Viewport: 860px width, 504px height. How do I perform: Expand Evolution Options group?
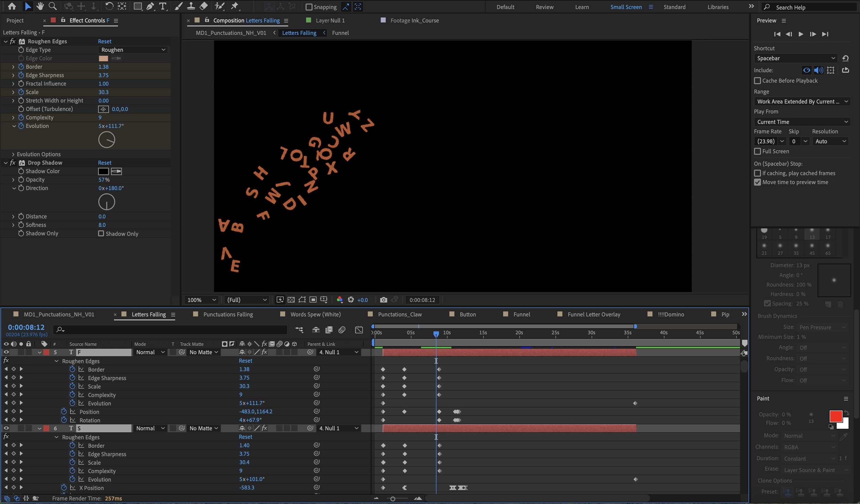pos(13,154)
